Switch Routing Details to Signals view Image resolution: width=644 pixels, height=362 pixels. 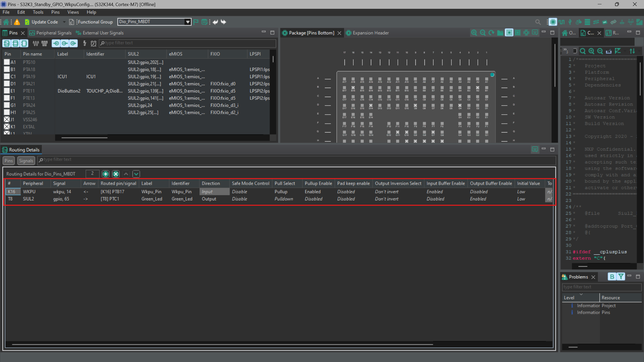click(26, 160)
